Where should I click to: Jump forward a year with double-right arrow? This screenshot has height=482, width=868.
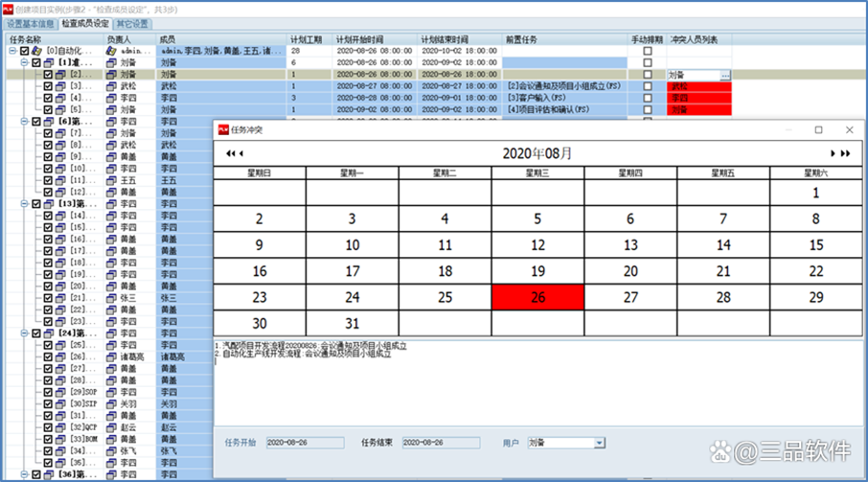point(845,153)
